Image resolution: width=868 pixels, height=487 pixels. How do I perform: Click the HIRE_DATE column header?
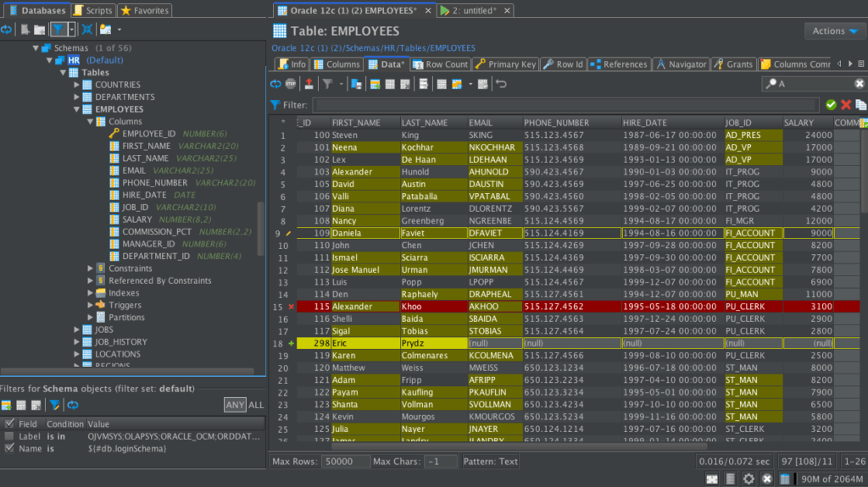[x=672, y=123]
